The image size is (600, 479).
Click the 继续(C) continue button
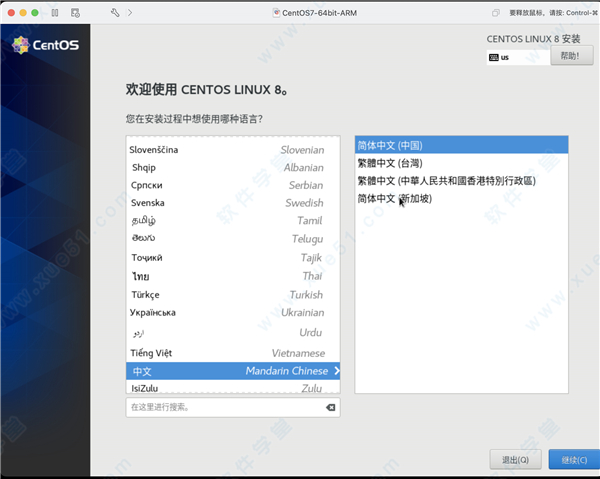[574, 459]
